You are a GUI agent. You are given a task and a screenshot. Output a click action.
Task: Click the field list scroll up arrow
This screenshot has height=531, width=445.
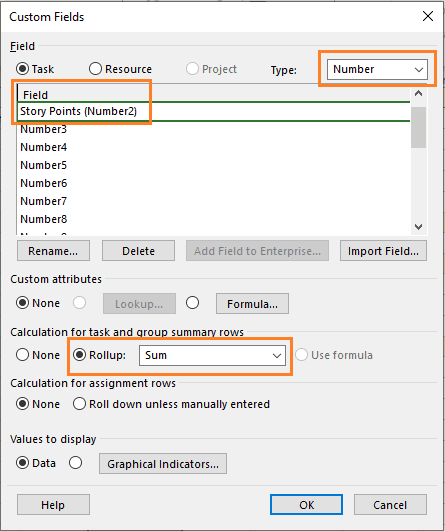click(x=419, y=93)
